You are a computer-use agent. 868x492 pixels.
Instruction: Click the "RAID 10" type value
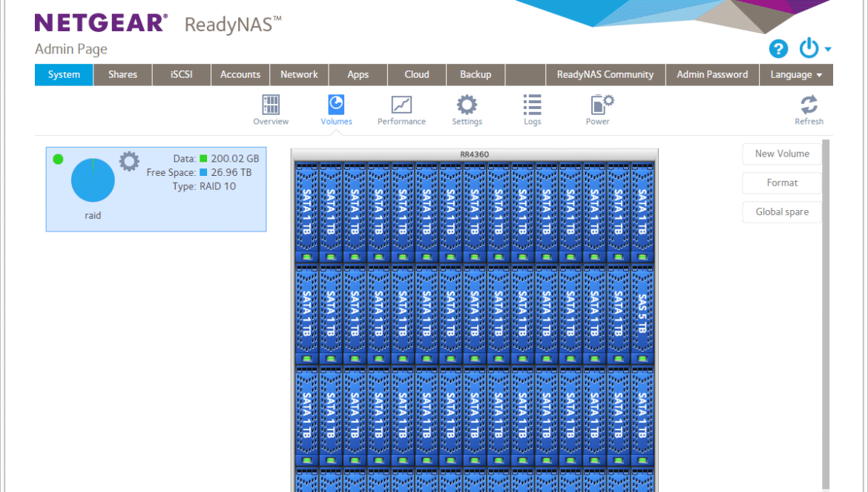(x=217, y=186)
